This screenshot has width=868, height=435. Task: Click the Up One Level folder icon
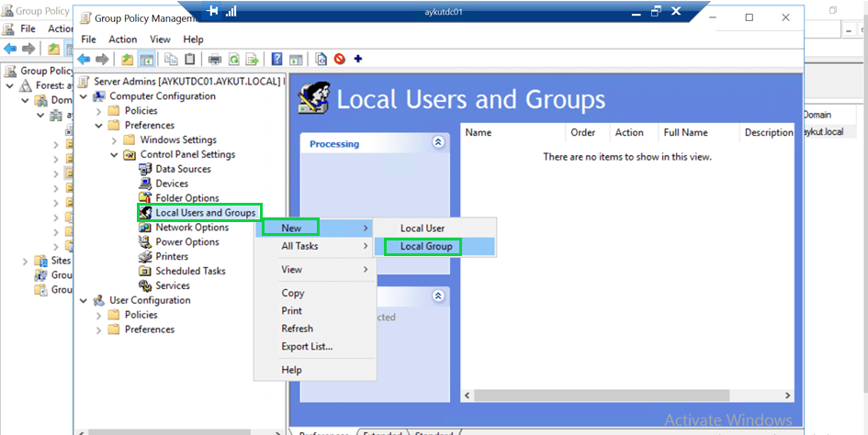click(127, 60)
